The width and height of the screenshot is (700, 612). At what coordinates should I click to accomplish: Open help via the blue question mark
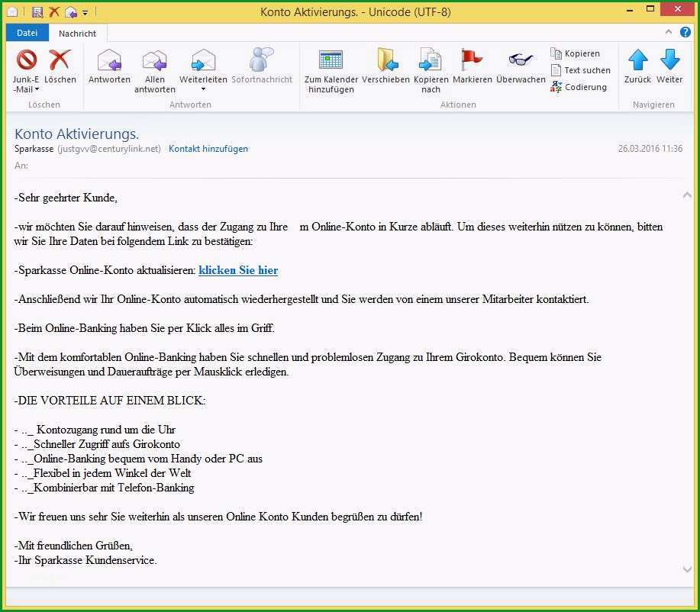click(x=685, y=32)
